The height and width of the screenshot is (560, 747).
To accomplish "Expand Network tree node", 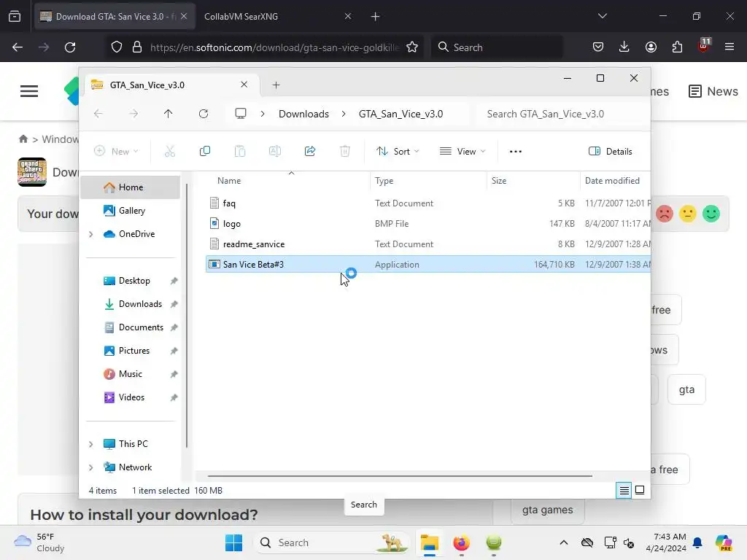I will tap(91, 467).
